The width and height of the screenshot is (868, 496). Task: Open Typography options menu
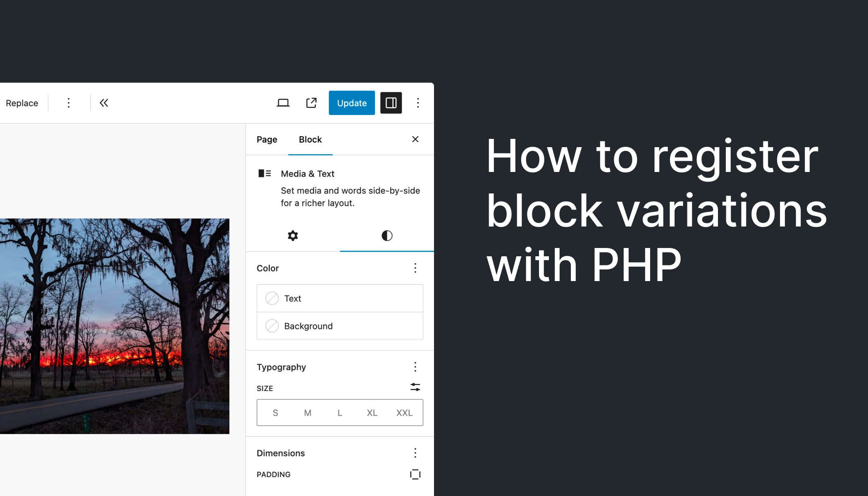(x=415, y=367)
